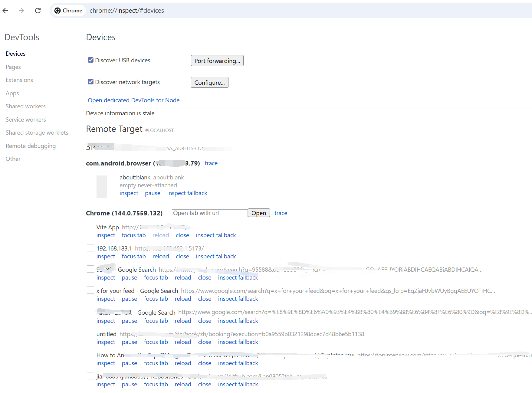Image resolution: width=532 pixels, height=393 pixels.
Task: Click trace next to Chrome 144.0.7559.132
Action: pyautogui.click(x=281, y=213)
